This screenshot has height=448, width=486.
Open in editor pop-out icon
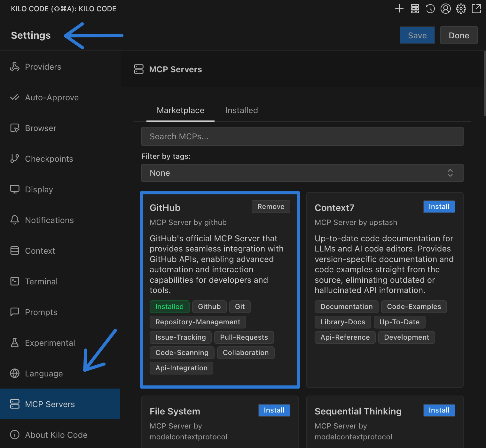pos(476,9)
